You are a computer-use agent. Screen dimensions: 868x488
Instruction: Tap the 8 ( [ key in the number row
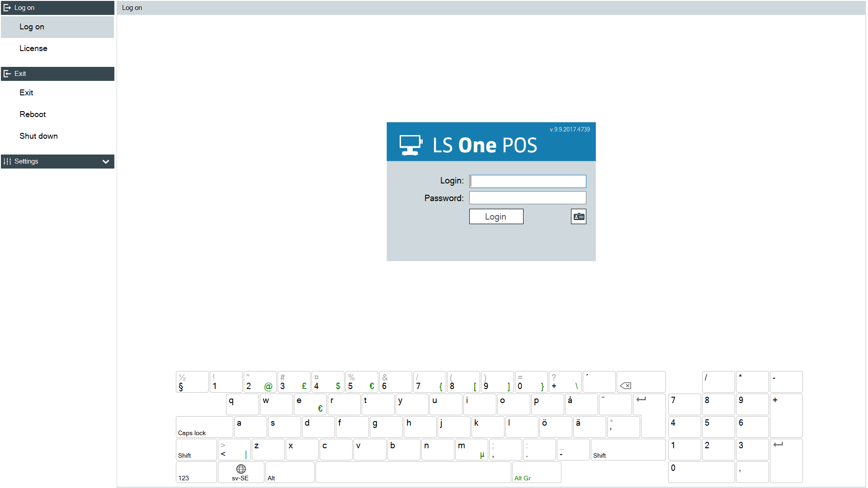(x=463, y=382)
